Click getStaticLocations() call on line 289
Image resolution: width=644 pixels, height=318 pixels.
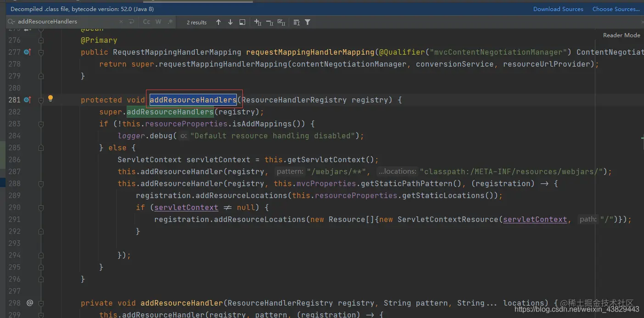click(x=450, y=195)
